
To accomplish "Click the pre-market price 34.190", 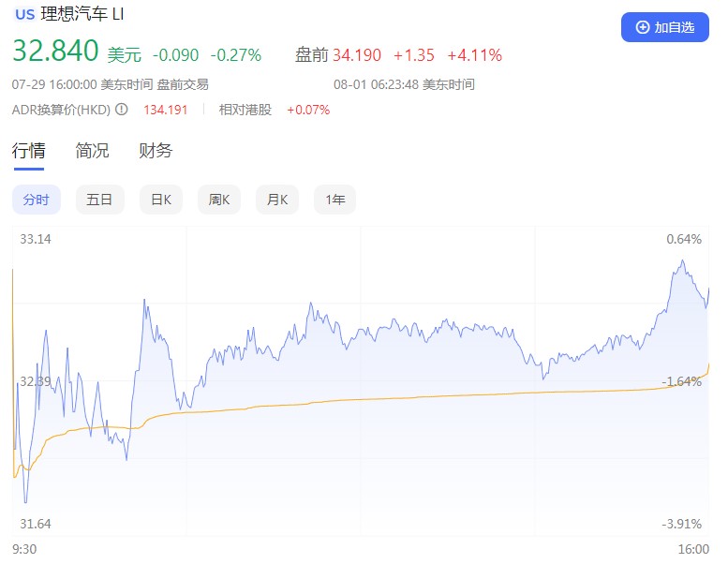I will [x=357, y=55].
